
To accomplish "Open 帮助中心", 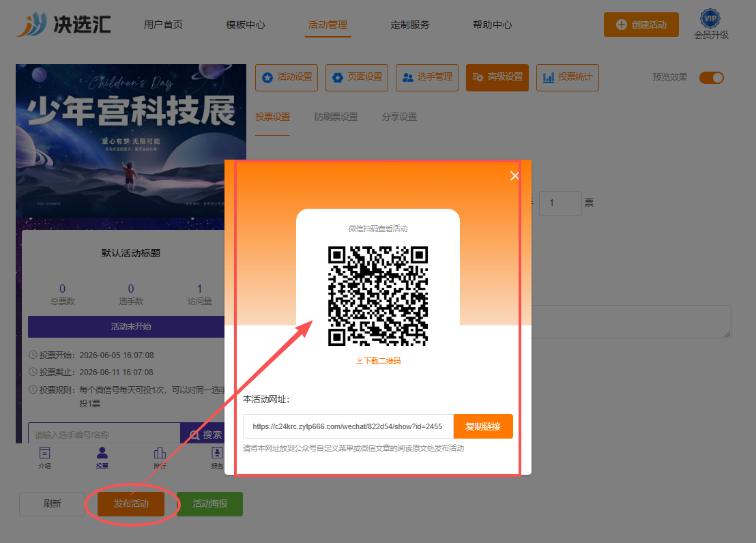I will point(492,25).
